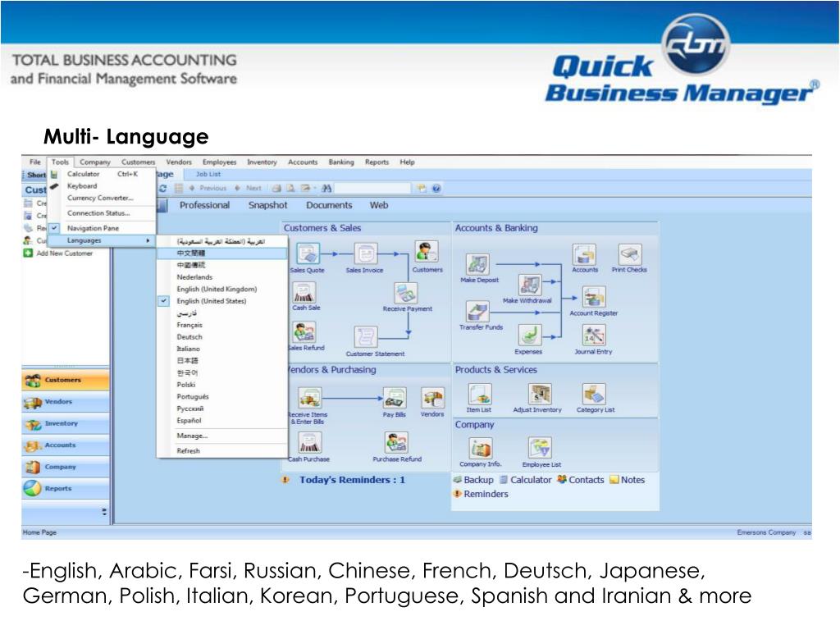Choose Italiano language
Image resolution: width=840 pixels, height=630 pixels.
188,349
